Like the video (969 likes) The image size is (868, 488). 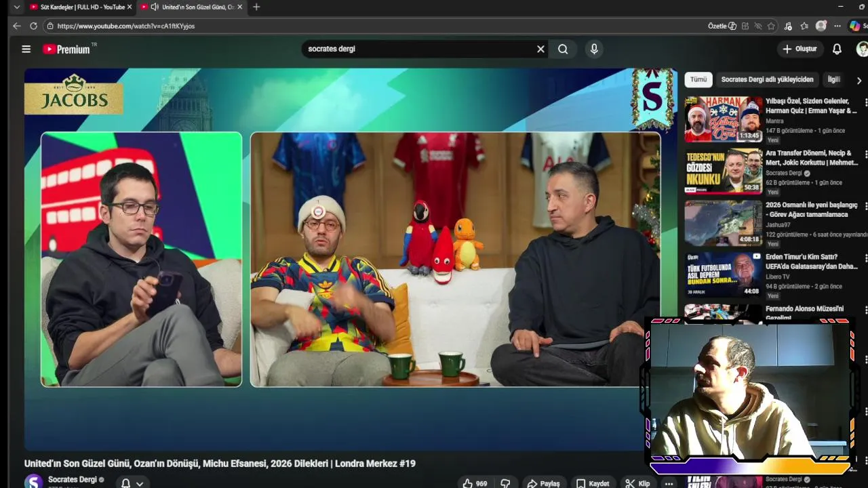tap(475, 483)
